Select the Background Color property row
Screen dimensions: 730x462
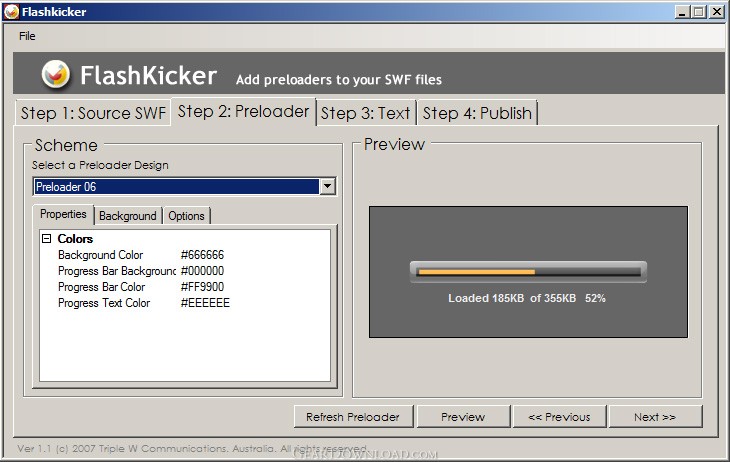(x=101, y=255)
